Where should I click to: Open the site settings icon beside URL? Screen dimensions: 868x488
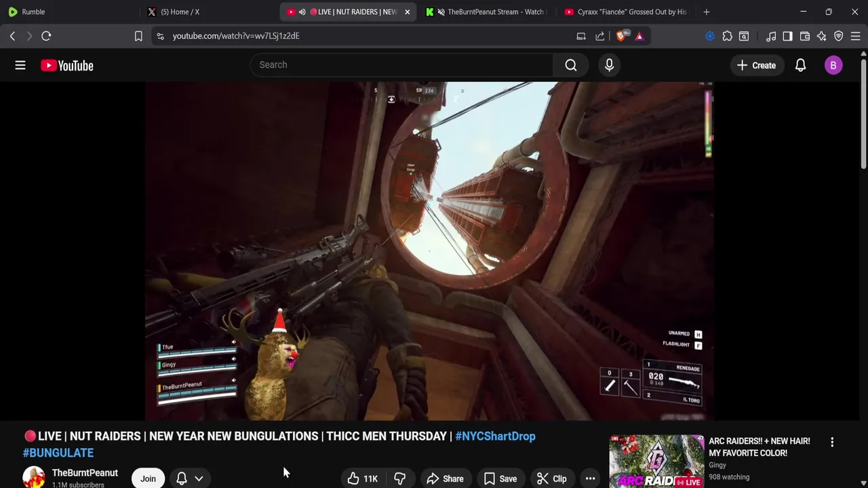coord(160,36)
